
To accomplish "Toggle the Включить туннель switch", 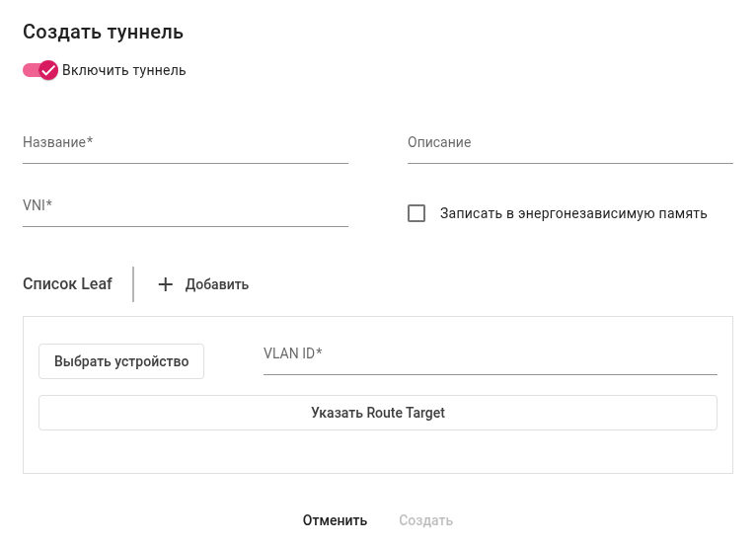I will [40, 70].
